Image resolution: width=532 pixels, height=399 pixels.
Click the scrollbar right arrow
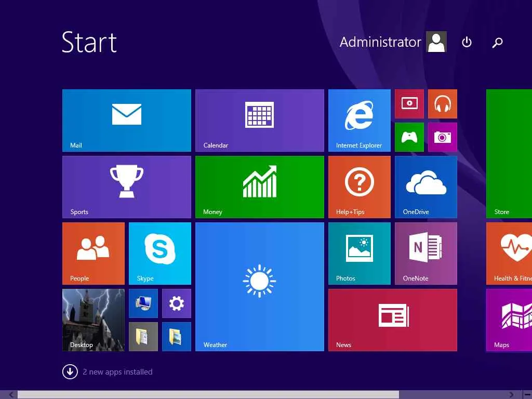coord(512,395)
